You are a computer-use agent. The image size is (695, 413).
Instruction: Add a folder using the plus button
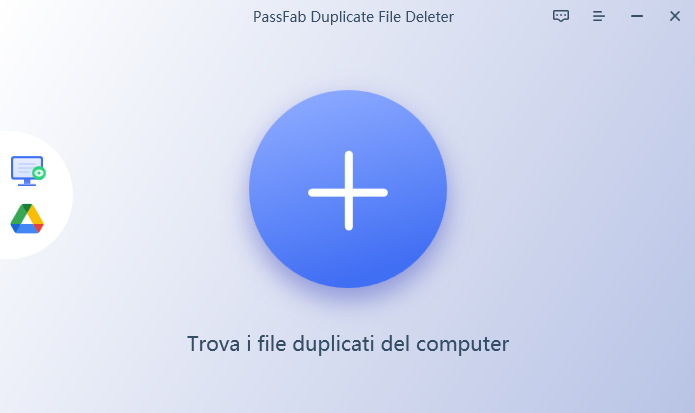click(x=348, y=189)
